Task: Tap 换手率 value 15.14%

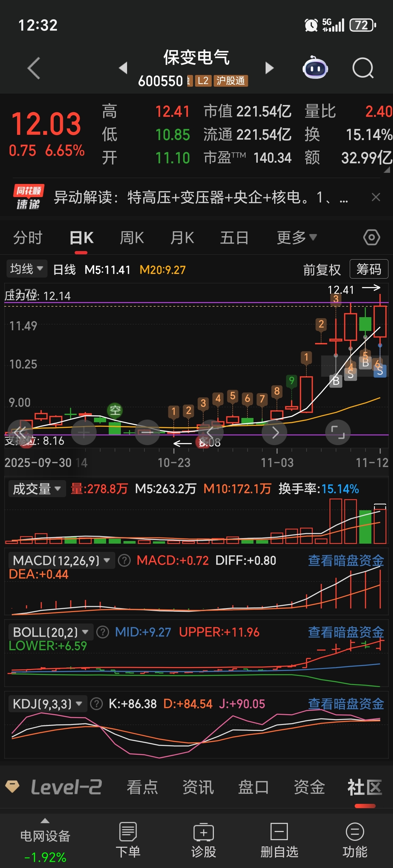Action: (340, 489)
